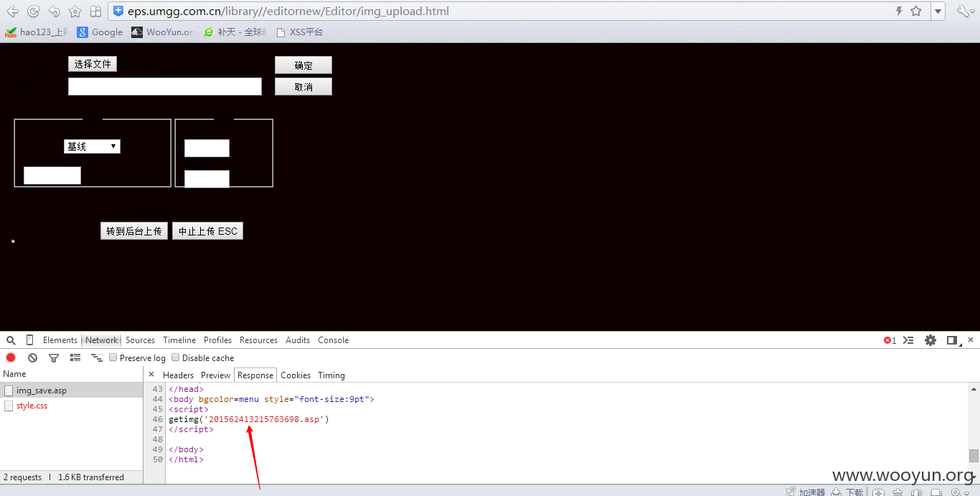Click the red error count indicator

point(890,340)
